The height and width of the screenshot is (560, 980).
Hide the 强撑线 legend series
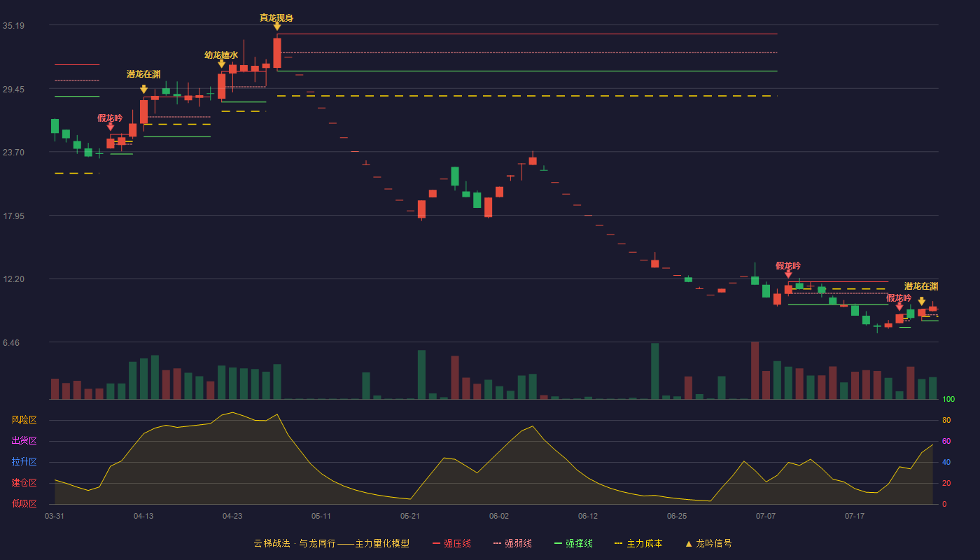[573, 543]
